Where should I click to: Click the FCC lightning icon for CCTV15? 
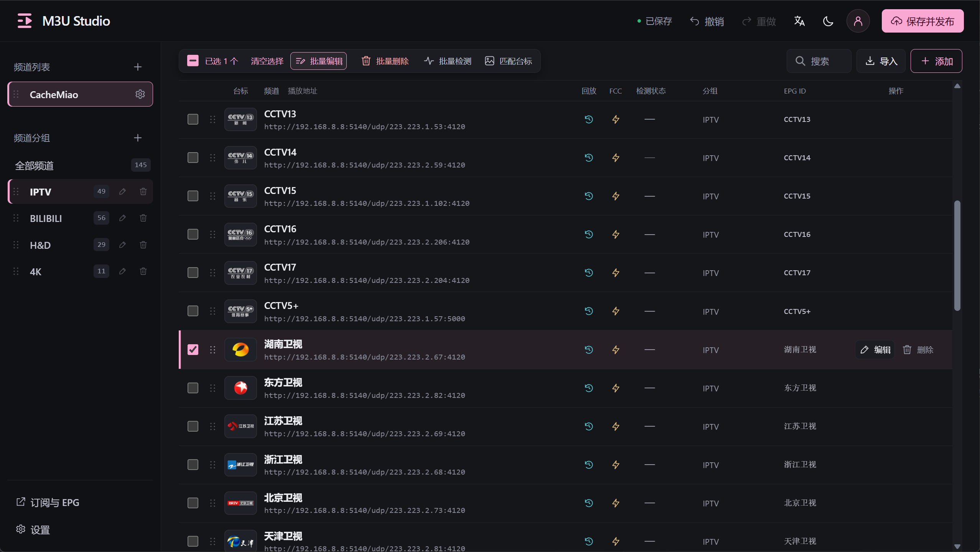point(616,196)
